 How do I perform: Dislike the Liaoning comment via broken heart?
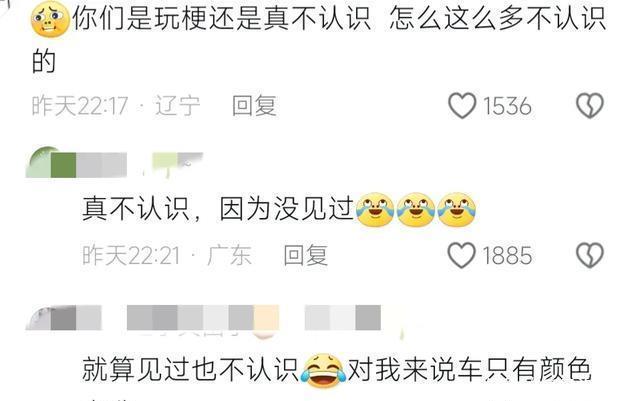(x=590, y=106)
